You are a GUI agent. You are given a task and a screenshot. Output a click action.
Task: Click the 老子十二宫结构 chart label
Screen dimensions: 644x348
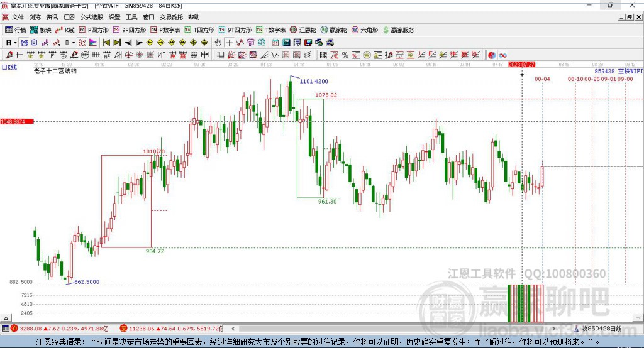[55, 71]
